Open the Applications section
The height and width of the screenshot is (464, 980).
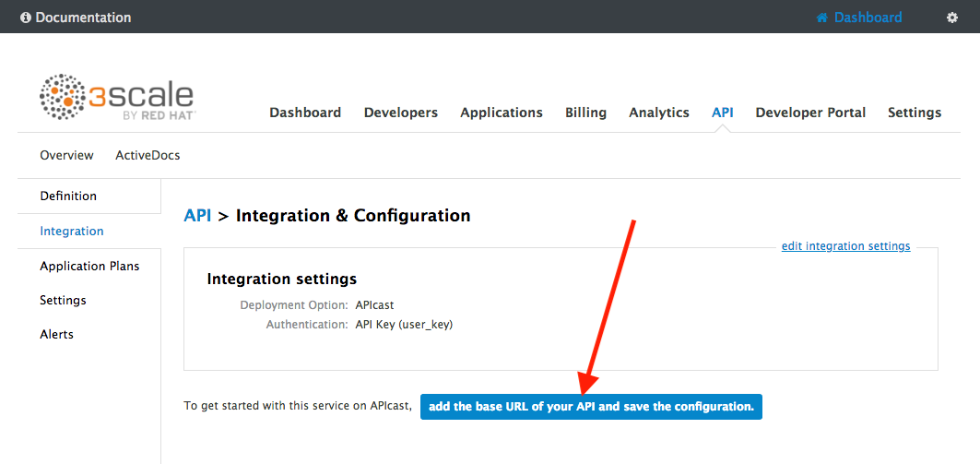(x=502, y=113)
